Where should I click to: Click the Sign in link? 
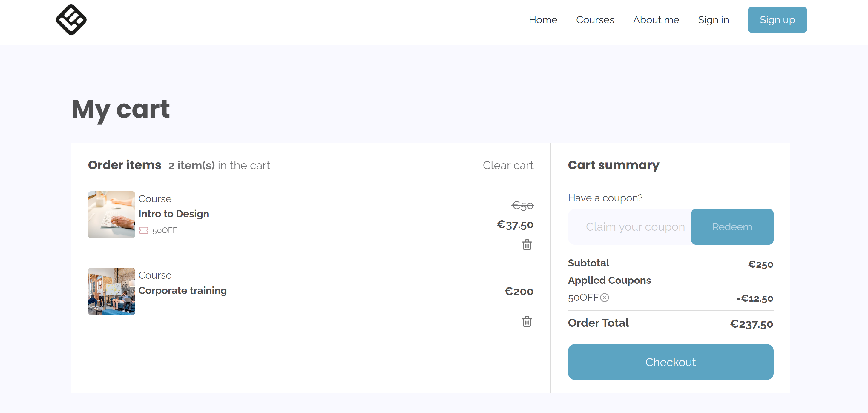tap(713, 20)
